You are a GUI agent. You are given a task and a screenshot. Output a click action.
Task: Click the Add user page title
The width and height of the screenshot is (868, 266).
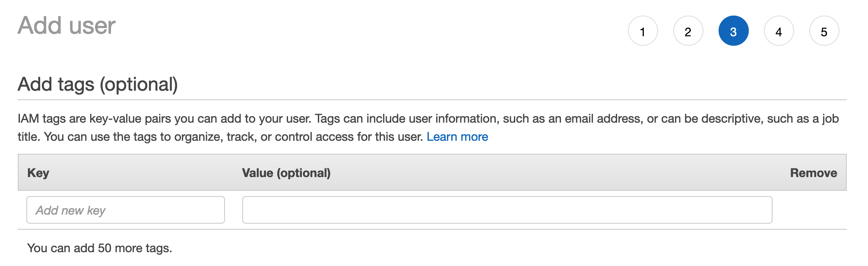click(67, 25)
